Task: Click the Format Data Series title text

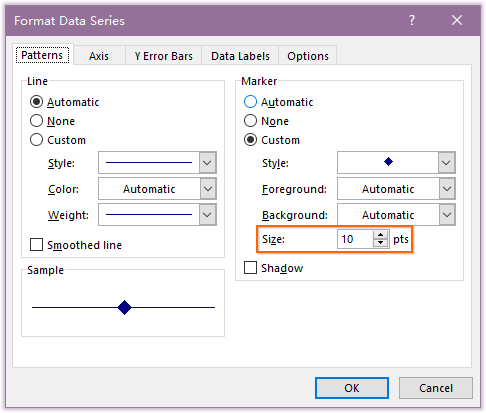Action: 69,21
